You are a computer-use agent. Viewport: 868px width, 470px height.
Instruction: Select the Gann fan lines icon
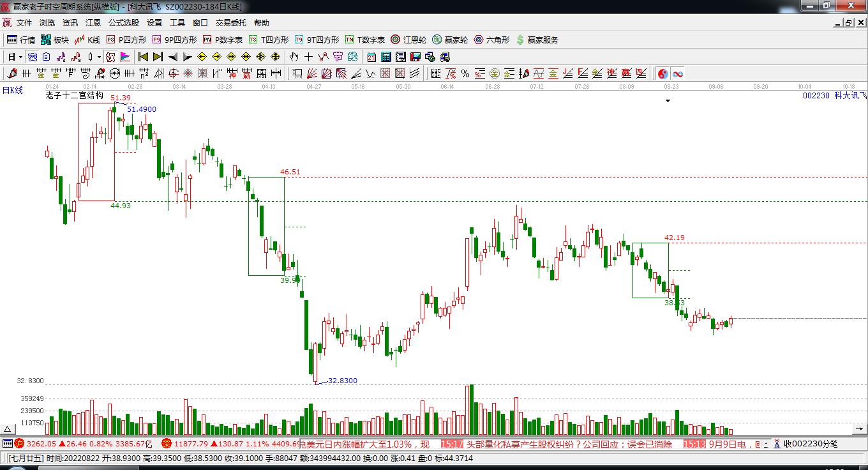pos(312,73)
